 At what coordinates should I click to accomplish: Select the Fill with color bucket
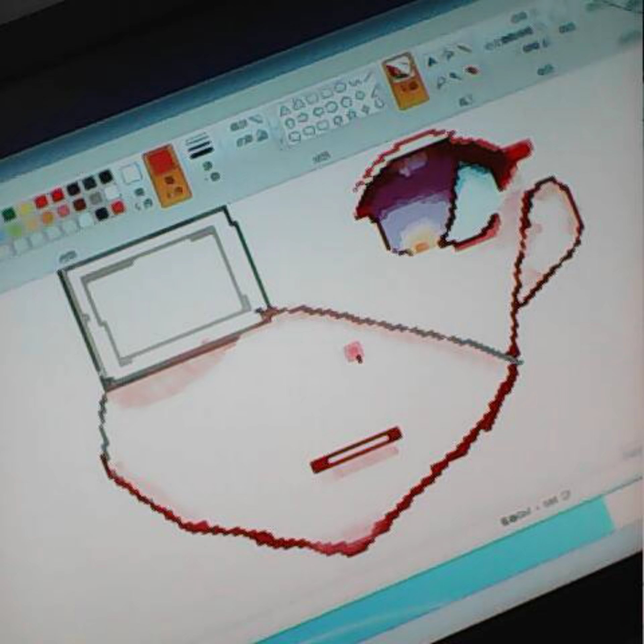(448, 55)
